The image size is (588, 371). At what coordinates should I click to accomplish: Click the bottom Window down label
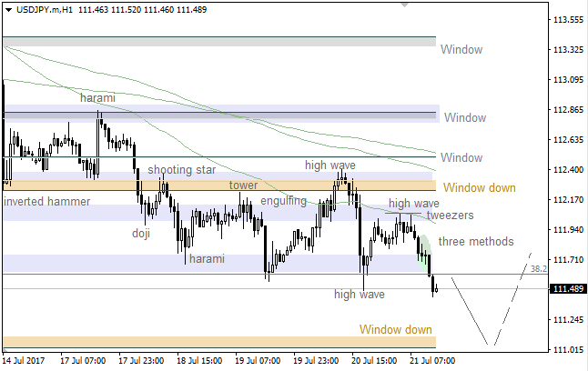(x=396, y=329)
